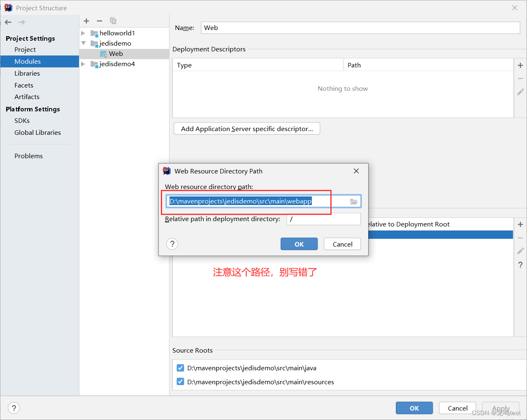Open help in Project Structure bottom corner
The width and height of the screenshot is (527, 420).
[x=14, y=408]
